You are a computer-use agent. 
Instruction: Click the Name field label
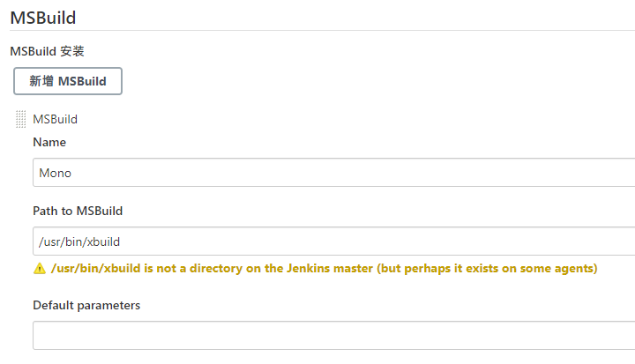point(49,142)
